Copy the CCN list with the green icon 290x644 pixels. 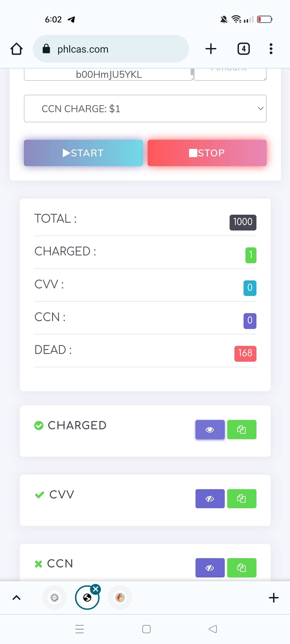pos(242,568)
